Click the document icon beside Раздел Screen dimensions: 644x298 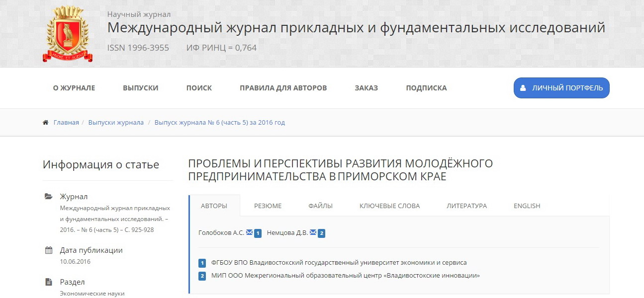point(49,282)
